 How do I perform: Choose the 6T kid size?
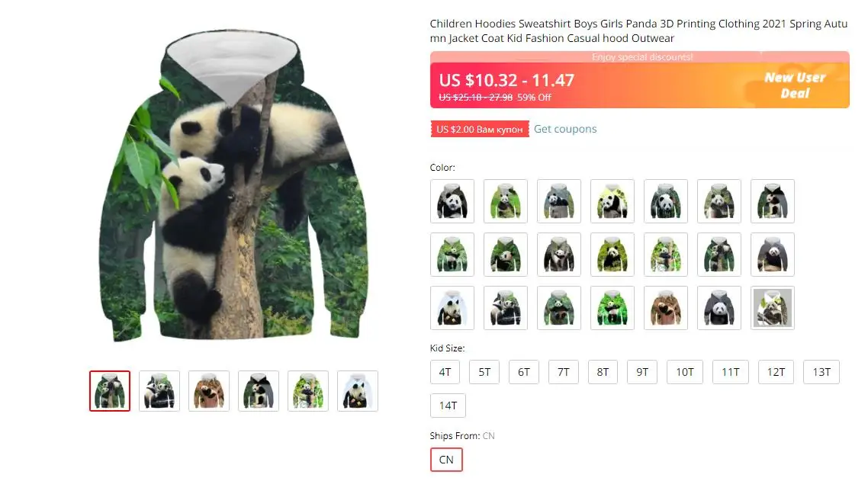[524, 372]
